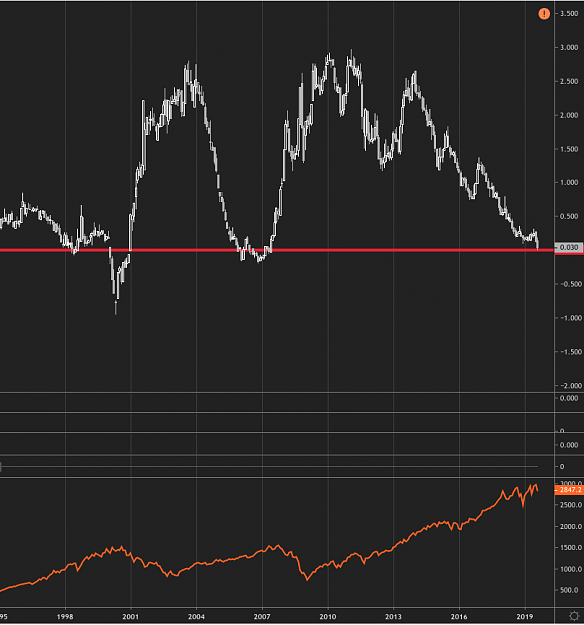
Task: Click the 2010 time axis label
Action: 328,617
